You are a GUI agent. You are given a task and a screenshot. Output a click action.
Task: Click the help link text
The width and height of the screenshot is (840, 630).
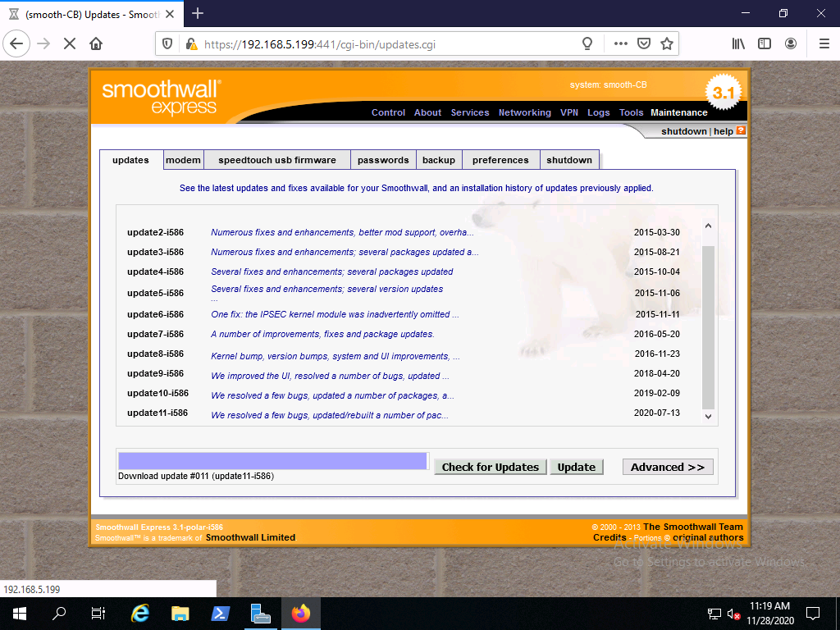[x=724, y=131]
